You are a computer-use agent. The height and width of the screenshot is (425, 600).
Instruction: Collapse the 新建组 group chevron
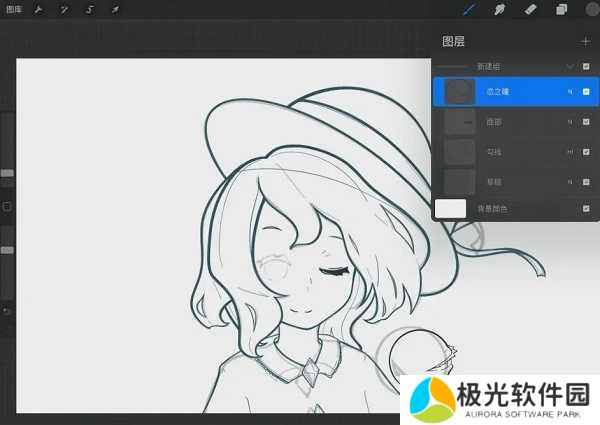570,66
